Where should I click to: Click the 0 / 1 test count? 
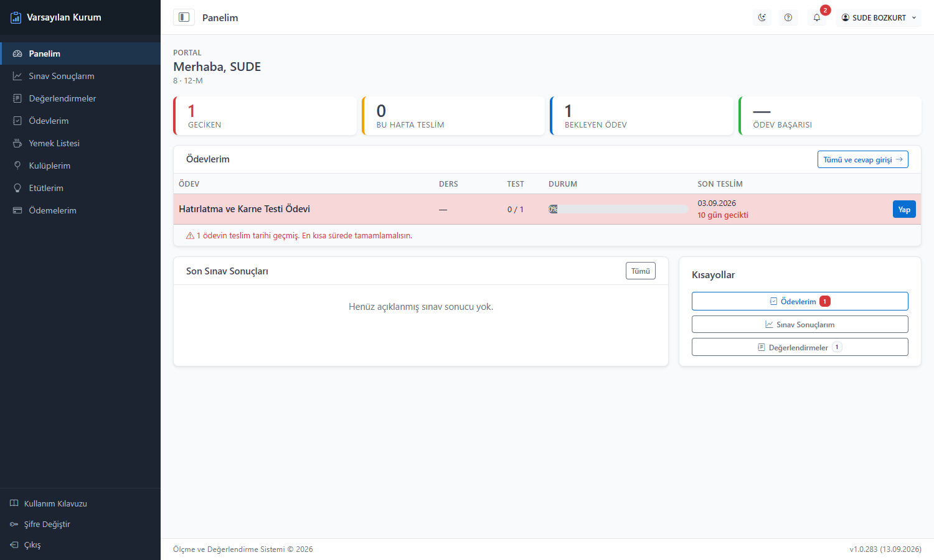click(x=516, y=210)
